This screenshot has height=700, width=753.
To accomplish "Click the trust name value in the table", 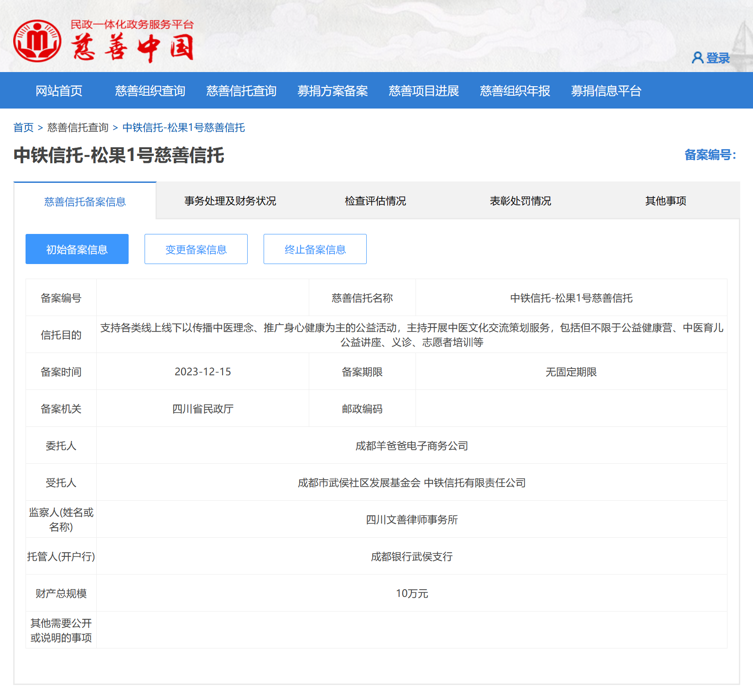I will click(x=571, y=298).
